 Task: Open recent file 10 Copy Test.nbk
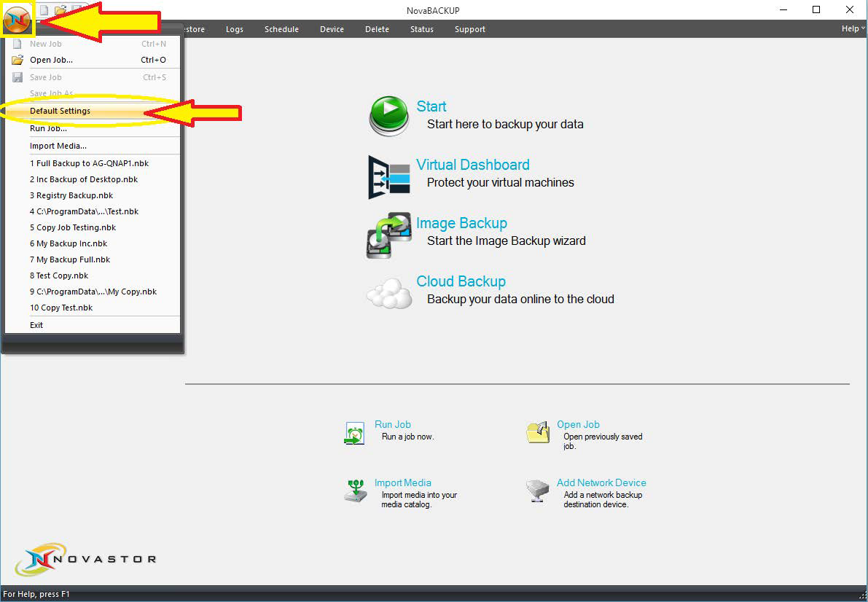click(93, 308)
